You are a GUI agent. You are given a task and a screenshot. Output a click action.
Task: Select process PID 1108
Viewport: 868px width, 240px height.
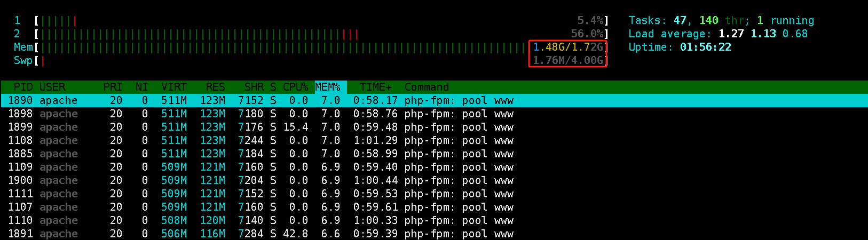(434, 140)
